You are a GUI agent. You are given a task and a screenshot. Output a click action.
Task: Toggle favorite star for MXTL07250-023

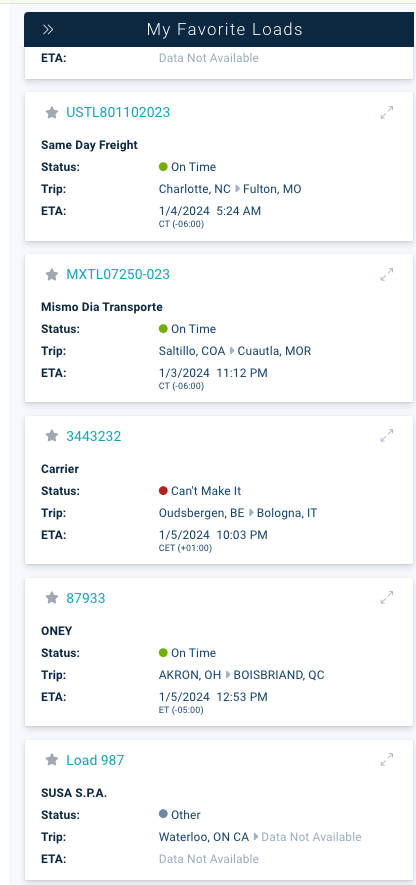pyautogui.click(x=52, y=274)
